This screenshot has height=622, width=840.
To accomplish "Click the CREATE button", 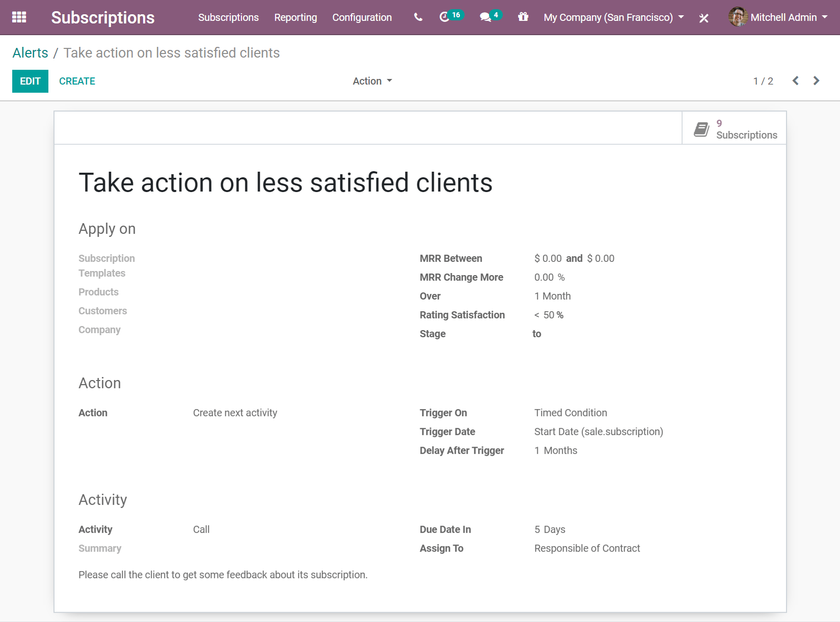I will [x=77, y=81].
